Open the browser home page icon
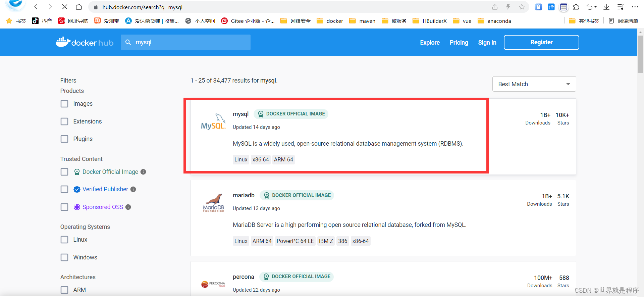 79,7
